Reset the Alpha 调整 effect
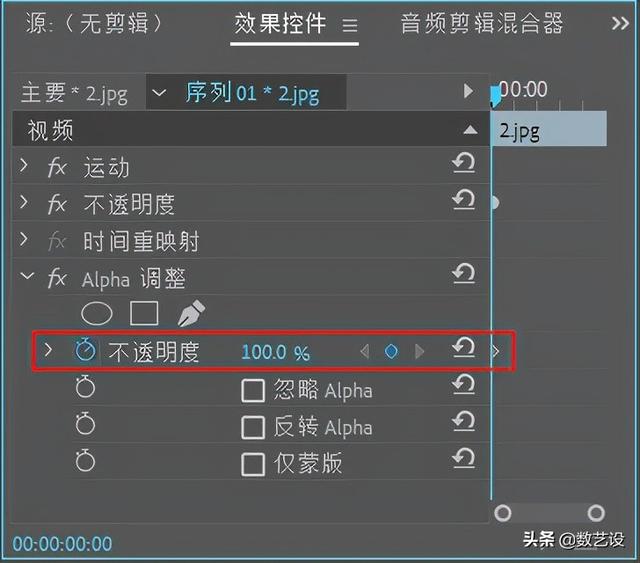 (x=463, y=275)
